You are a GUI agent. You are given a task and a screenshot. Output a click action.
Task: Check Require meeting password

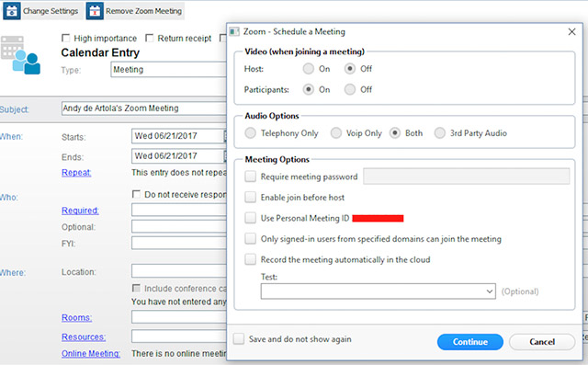pyautogui.click(x=250, y=177)
